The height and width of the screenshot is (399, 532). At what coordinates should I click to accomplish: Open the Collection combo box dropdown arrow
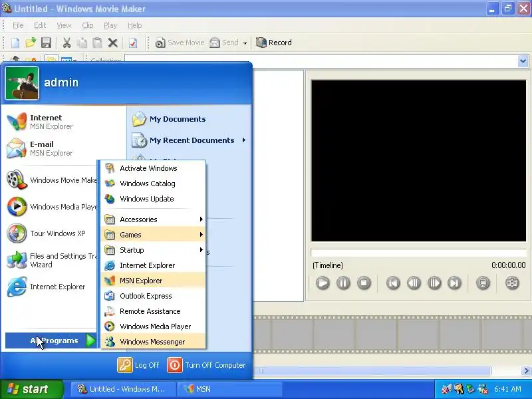[523, 61]
